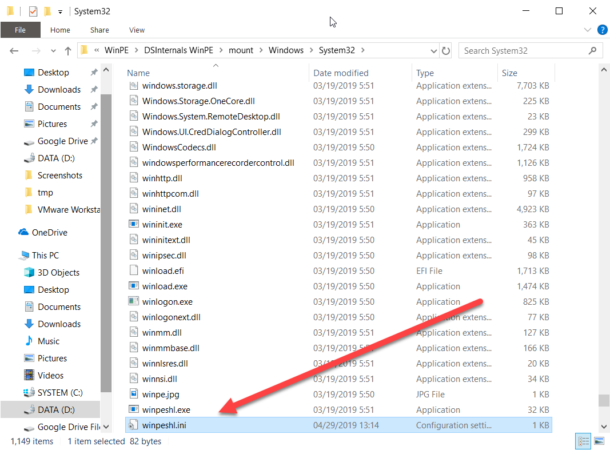Click the file list scrollbar up arrow
The height and width of the screenshot is (450, 610).
603,70
